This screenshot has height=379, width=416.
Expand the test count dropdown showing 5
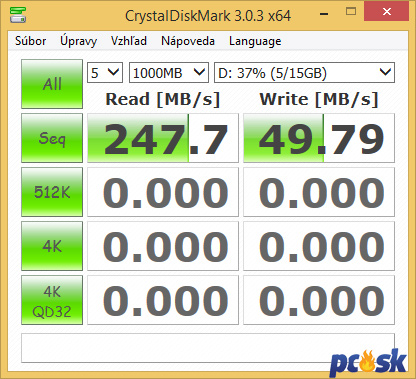[105, 72]
